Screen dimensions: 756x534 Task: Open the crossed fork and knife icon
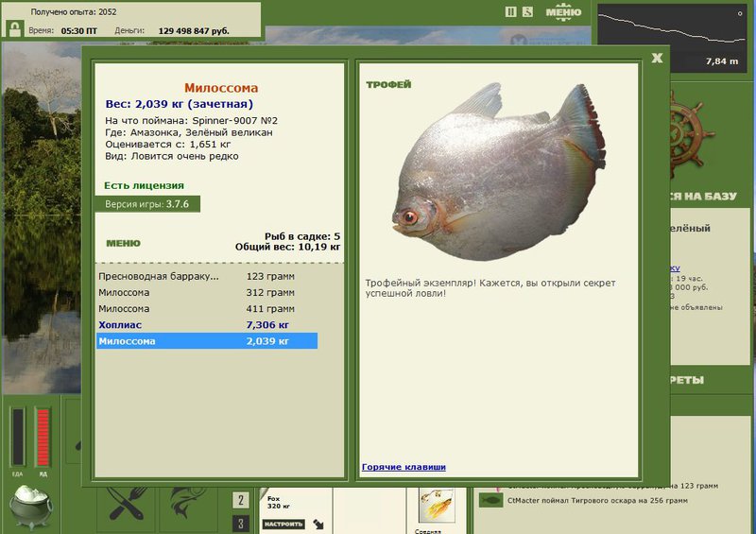127,504
